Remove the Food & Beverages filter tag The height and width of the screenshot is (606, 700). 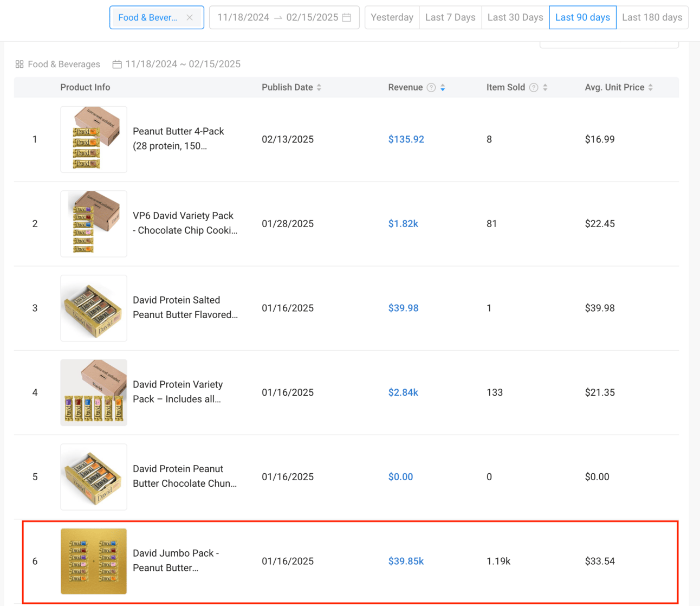click(x=190, y=17)
